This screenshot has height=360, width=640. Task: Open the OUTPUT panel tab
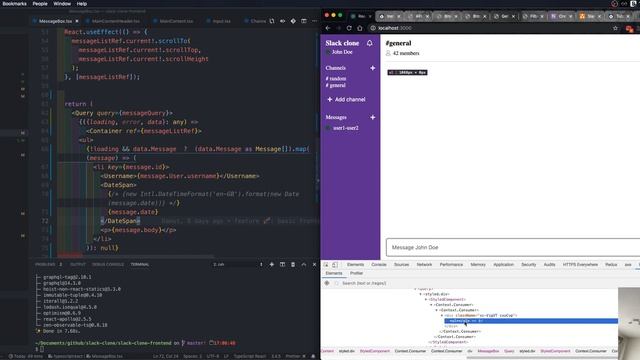point(78,264)
